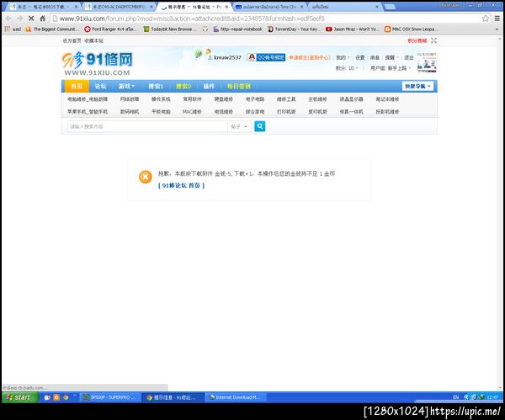This screenshot has width=505, height=420.
Task: Go back using the browser back arrow
Action: [x=8, y=19]
